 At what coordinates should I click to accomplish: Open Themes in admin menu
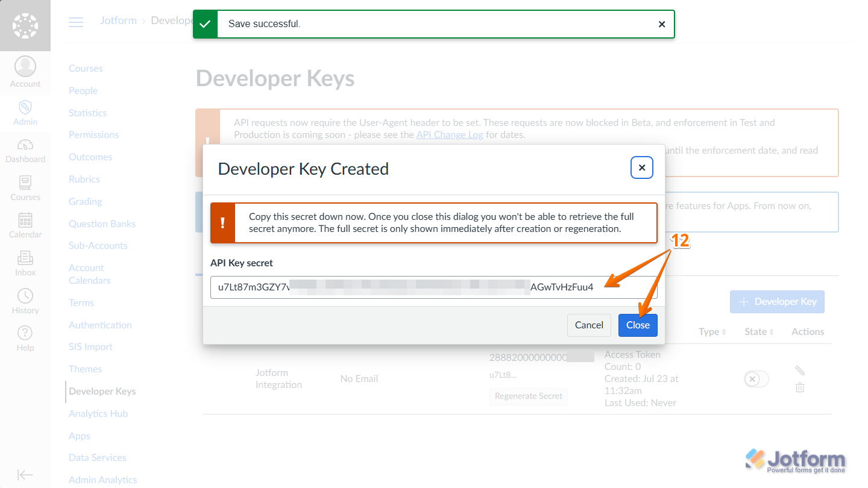pos(85,369)
